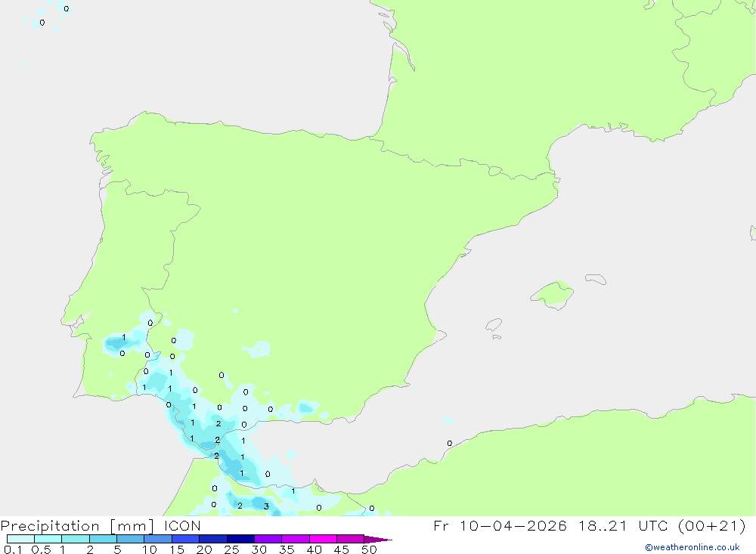Image resolution: width=756 pixels, height=554 pixels.
Task: Select the 25–30 mm navy legend band
Action: (x=240, y=539)
